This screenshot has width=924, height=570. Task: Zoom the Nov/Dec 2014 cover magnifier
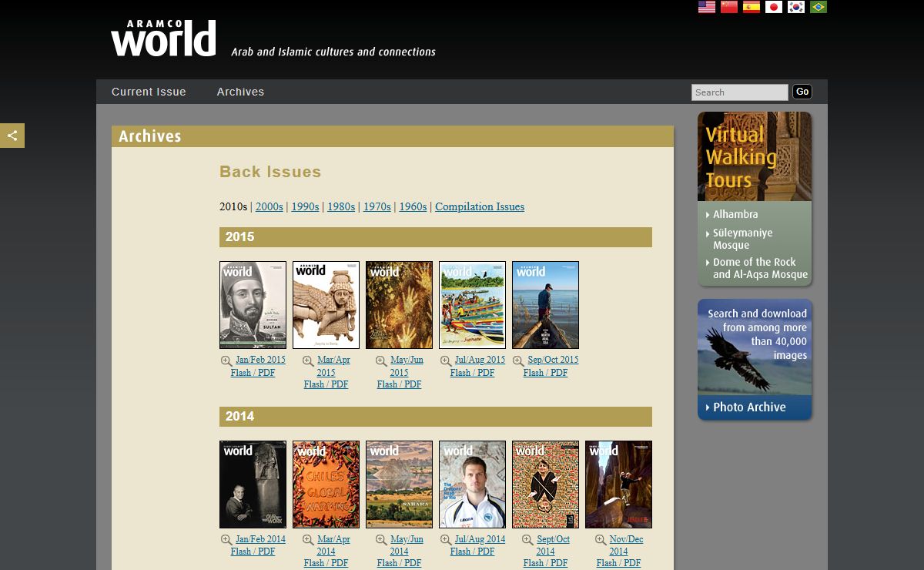(x=601, y=540)
